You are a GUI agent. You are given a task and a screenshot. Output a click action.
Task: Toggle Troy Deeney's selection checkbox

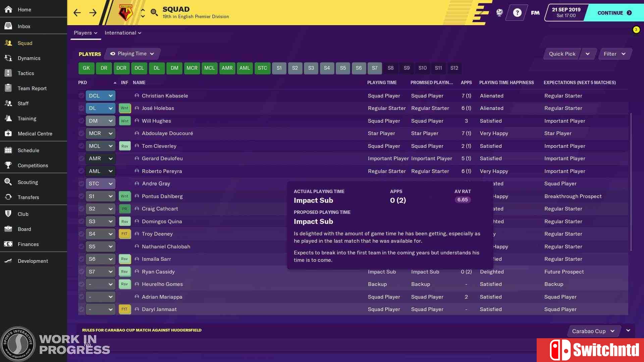coord(81,234)
